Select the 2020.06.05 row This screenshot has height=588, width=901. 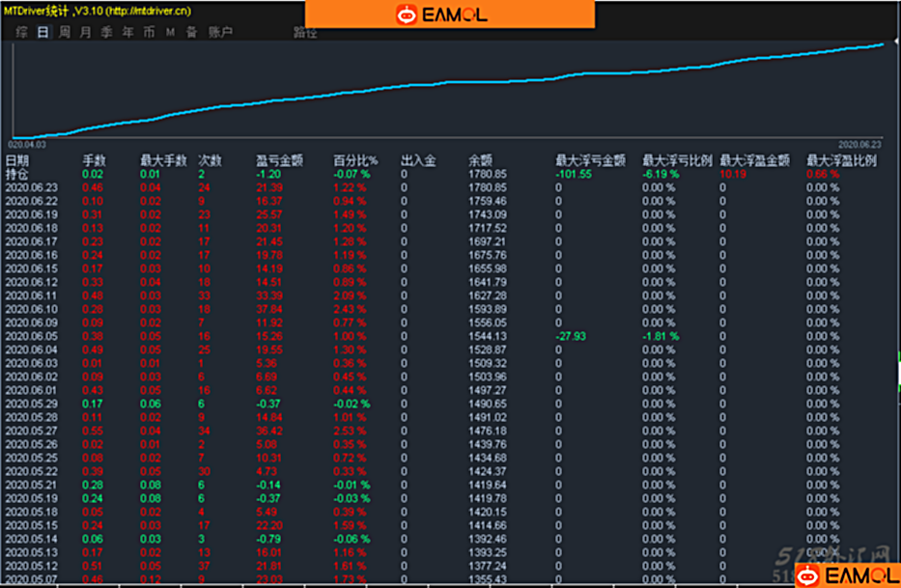(x=450, y=336)
